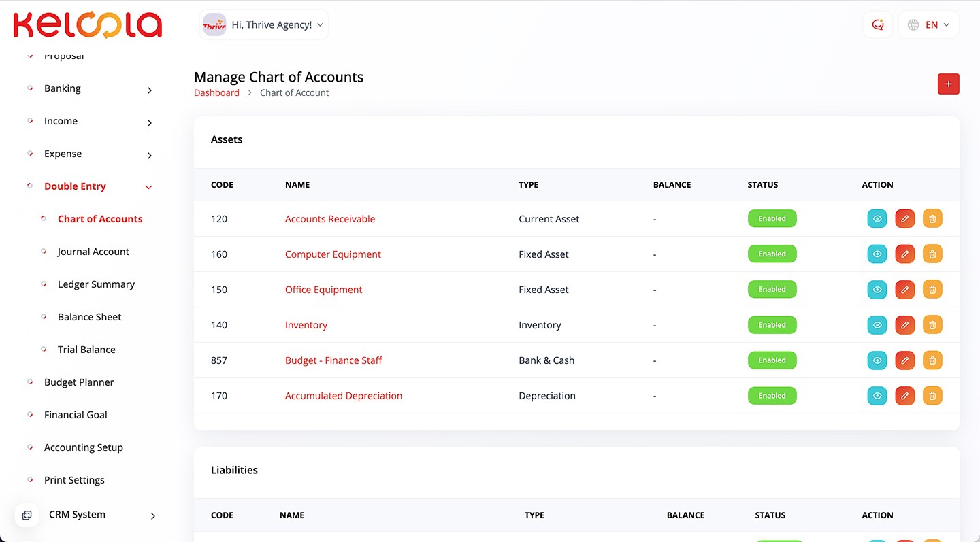Delete the Accumulated Depreciation account
This screenshot has height=542, width=980.
point(932,396)
